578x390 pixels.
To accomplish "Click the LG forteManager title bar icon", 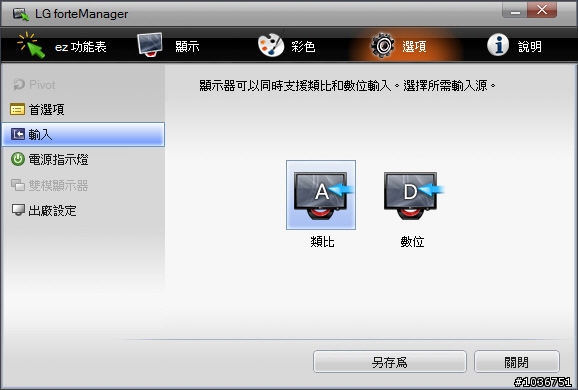I will pyautogui.click(x=21, y=14).
